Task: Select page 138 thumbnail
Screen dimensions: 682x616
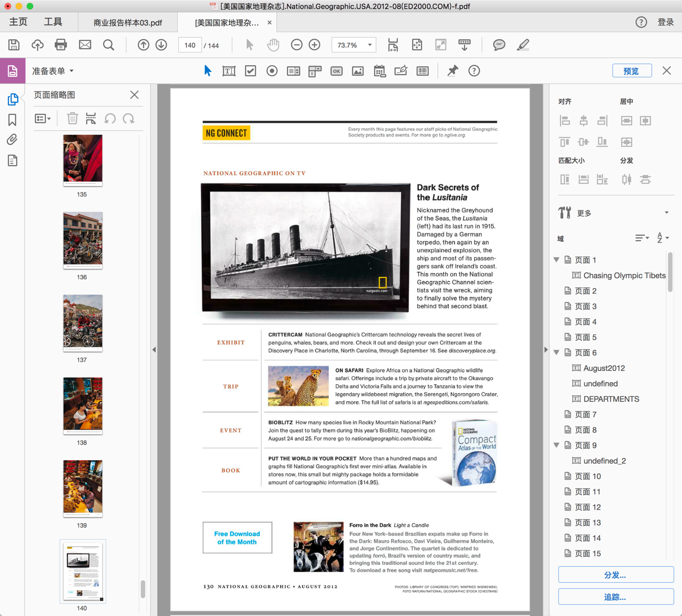Action: (x=83, y=406)
